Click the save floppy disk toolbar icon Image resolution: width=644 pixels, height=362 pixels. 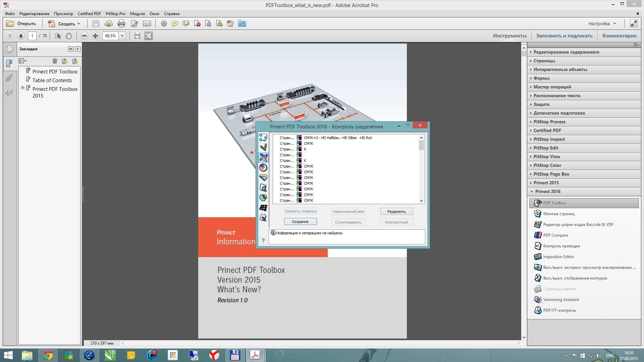(x=96, y=23)
